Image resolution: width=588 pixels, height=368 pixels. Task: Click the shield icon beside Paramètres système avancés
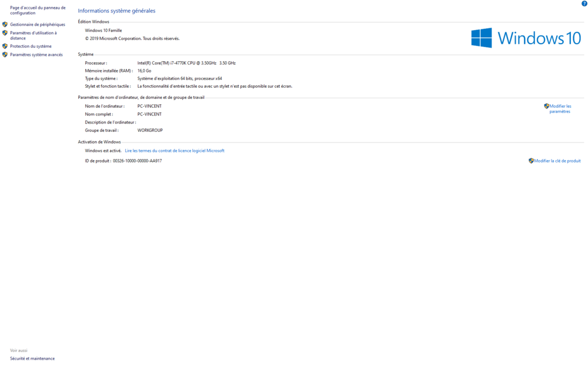pyautogui.click(x=5, y=54)
